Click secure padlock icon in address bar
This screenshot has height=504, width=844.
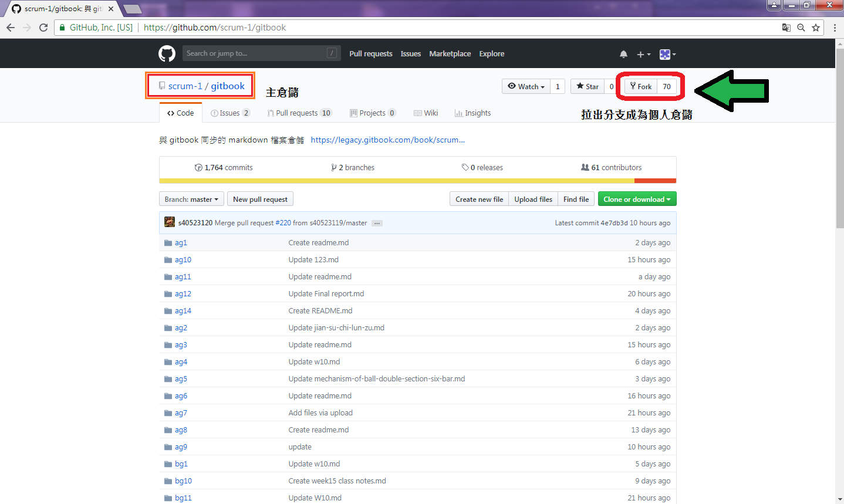[63, 28]
